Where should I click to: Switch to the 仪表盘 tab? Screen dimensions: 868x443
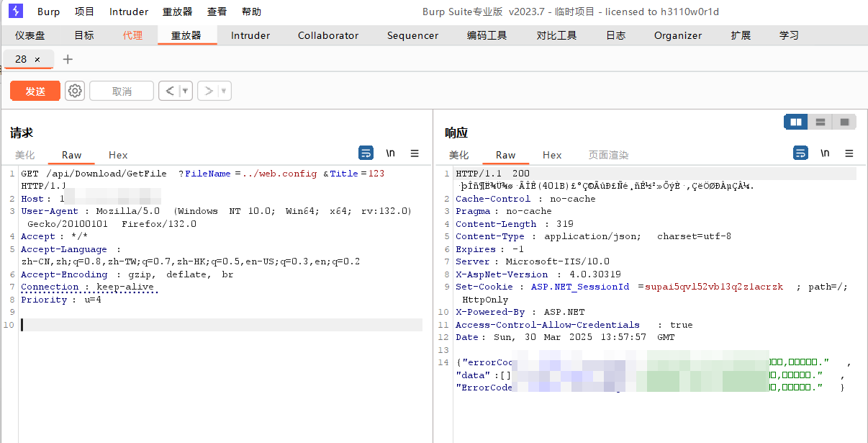pos(30,35)
